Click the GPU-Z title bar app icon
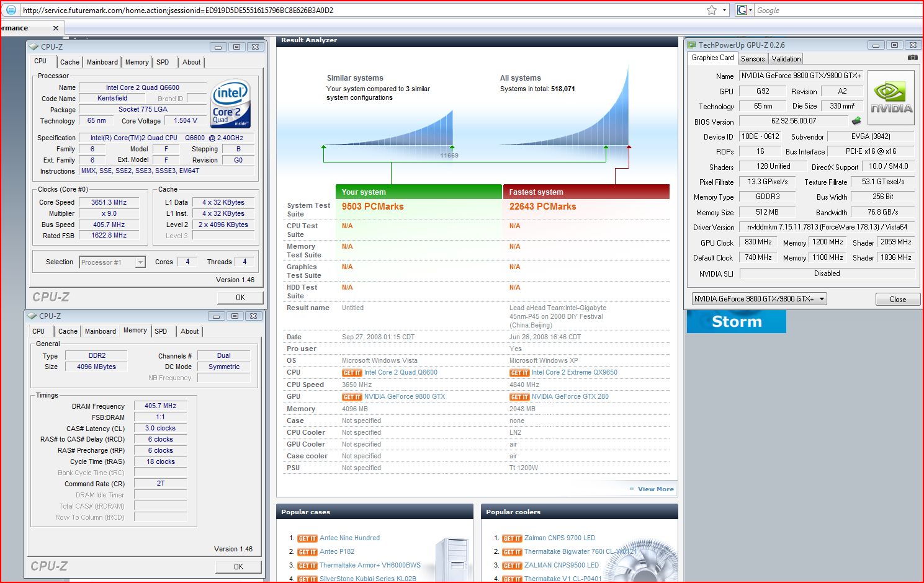The image size is (924, 583). 692,45
